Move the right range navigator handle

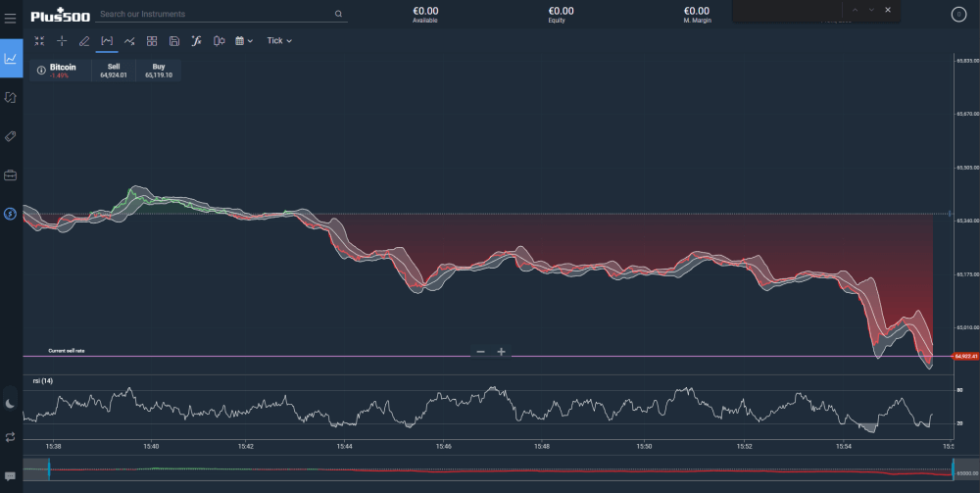[954, 469]
